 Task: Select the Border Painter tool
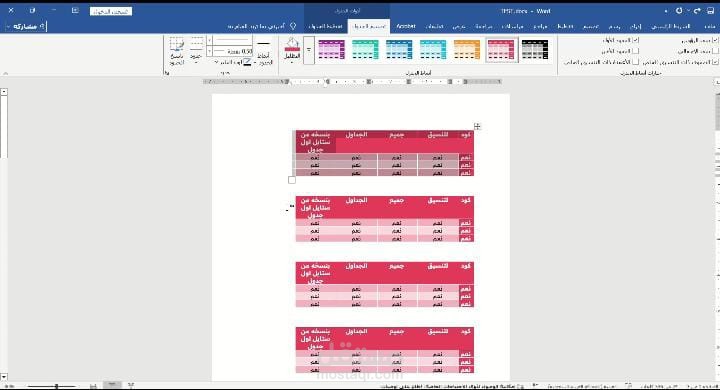[177, 51]
